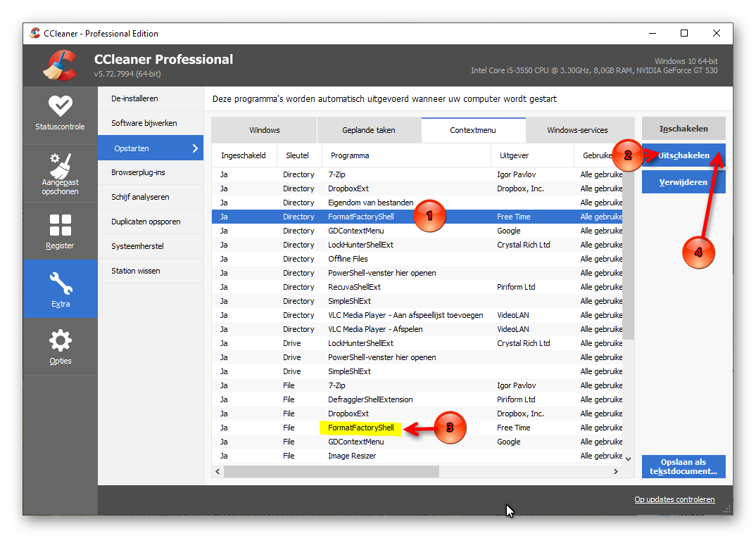Screen dimensions: 756x538
Task: Click the horizontal scrollbar right arrow
Action: pos(616,471)
